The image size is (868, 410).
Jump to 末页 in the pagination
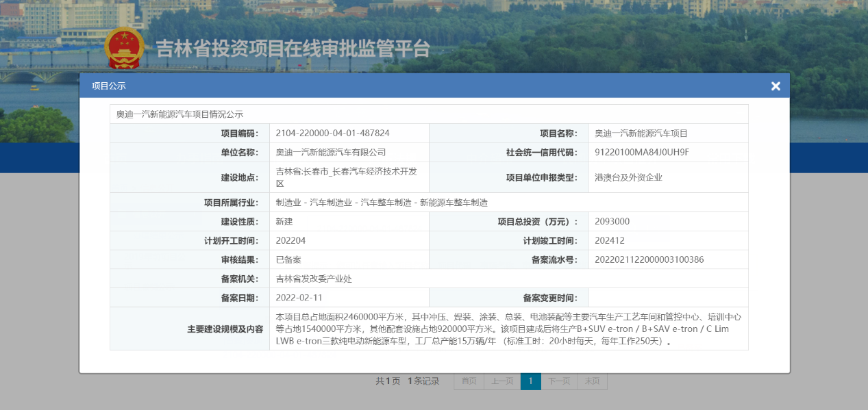592,381
